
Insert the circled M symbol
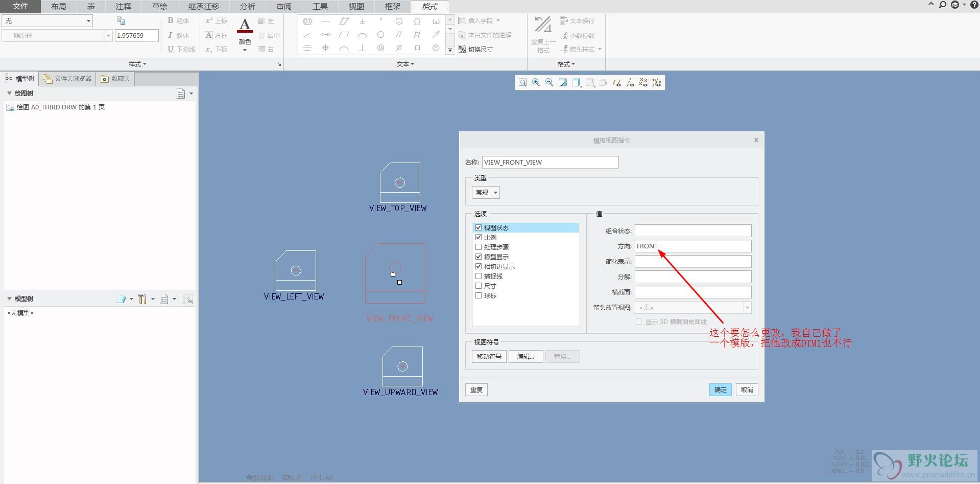pos(380,48)
